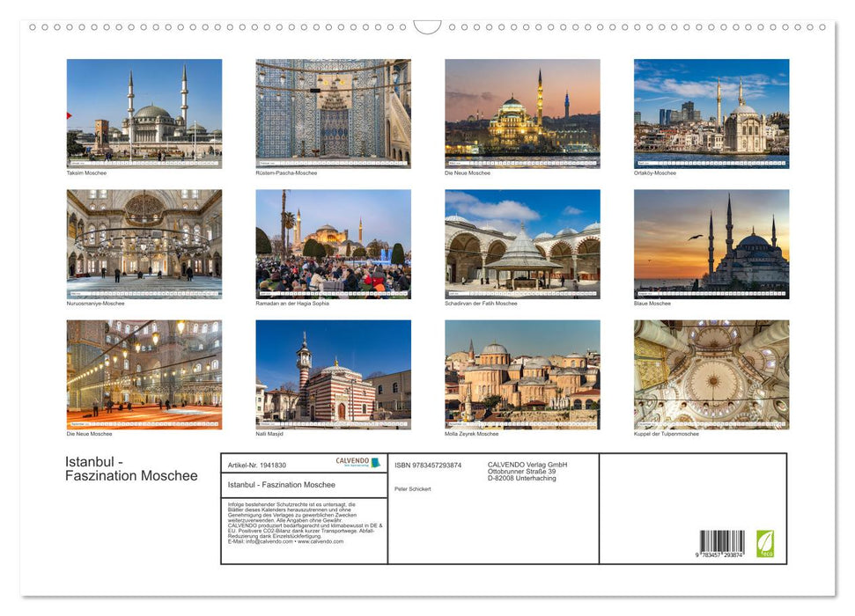The height and width of the screenshot is (616, 855).
Task: Open the Kuppel der Tulpenmoschee image
Action: click(711, 372)
